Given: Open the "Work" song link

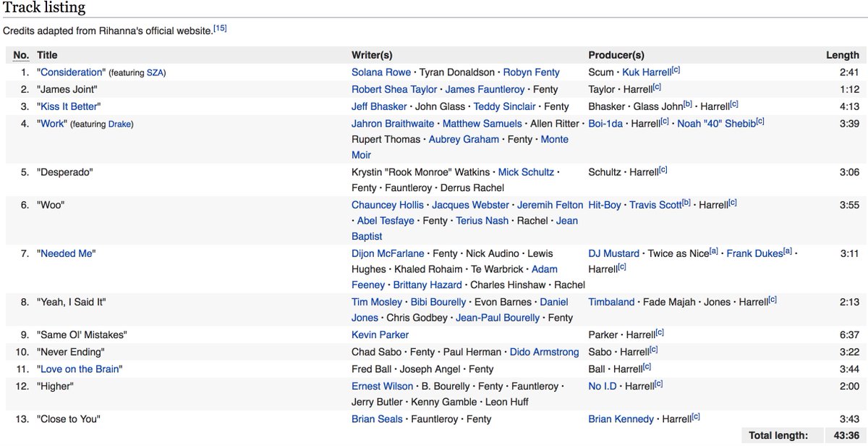Looking at the screenshot, I should pyautogui.click(x=54, y=123).
